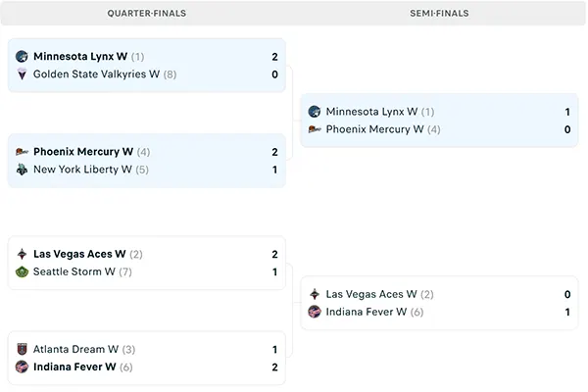Open Indiana Fever W semi-finals team link

click(367, 312)
